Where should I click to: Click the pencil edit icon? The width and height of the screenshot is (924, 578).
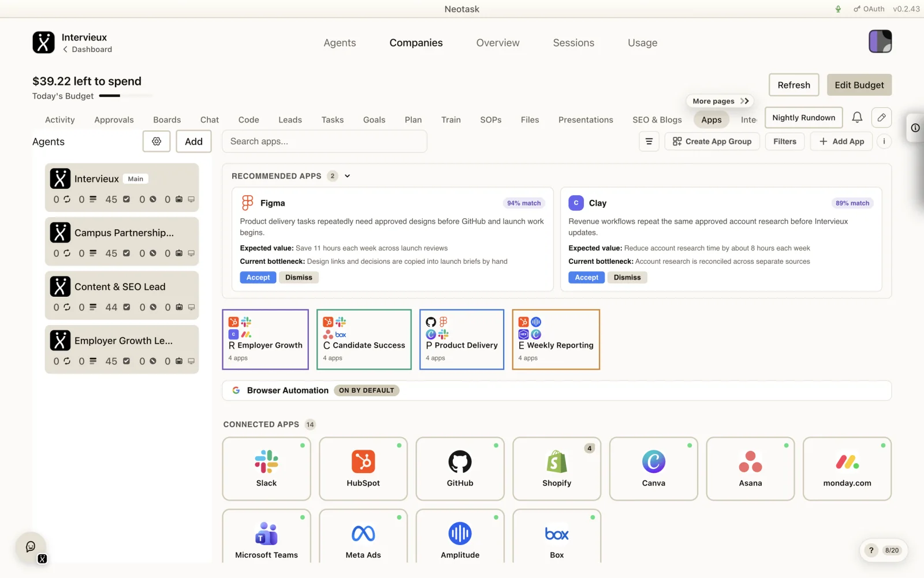coord(881,118)
